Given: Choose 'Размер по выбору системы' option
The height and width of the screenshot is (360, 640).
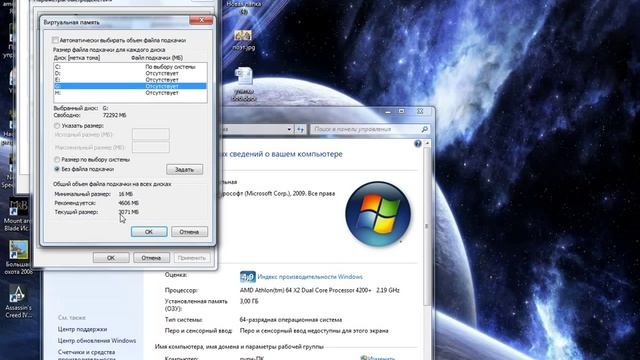Looking at the screenshot, I should (x=57, y=160).
